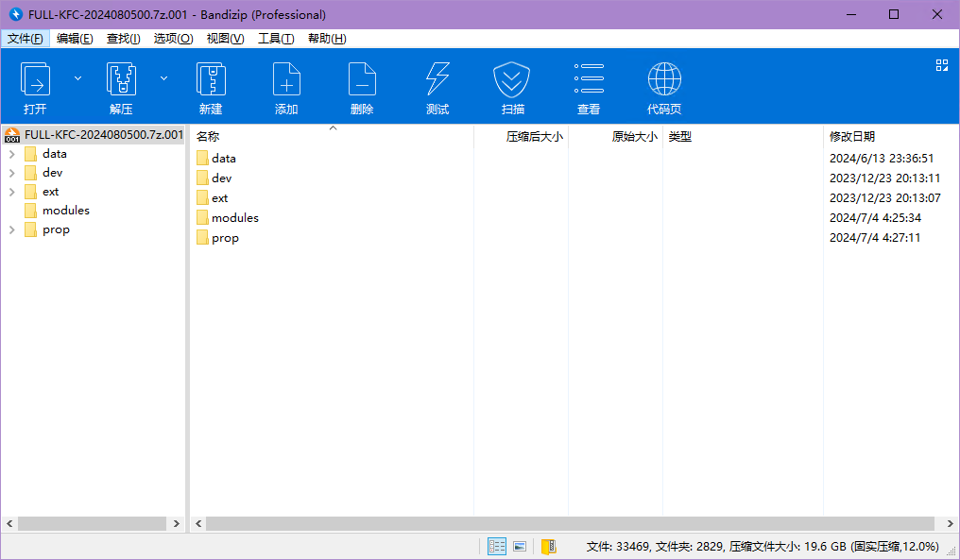Open the File (文件) menu
The width and height of the screenshot is (960, 560).
[x=26, y=39]
